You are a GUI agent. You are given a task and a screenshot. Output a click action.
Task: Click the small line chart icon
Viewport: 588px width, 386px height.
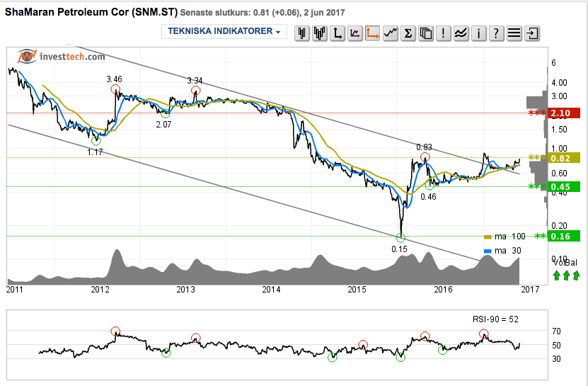click(354, 33)
